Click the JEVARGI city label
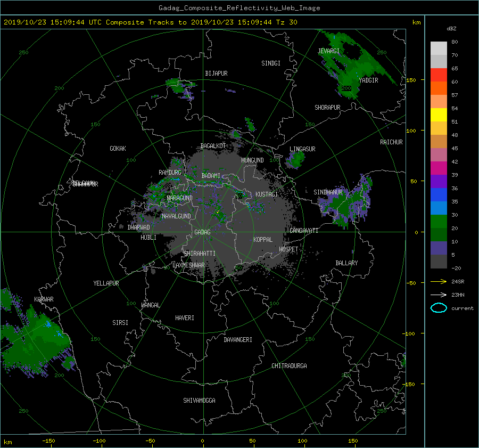The width and height of the screenshot is (479, 448). (x=328, y=51)
